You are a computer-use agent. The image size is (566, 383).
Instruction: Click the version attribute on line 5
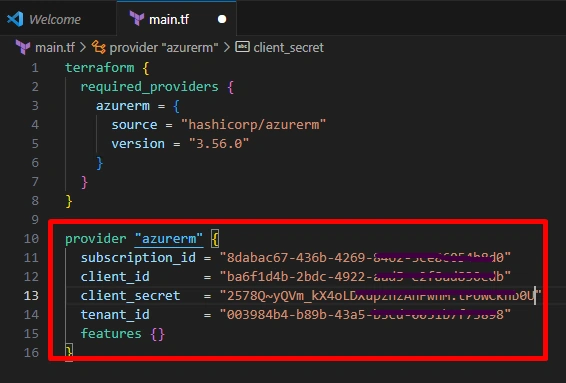(138, 144)
